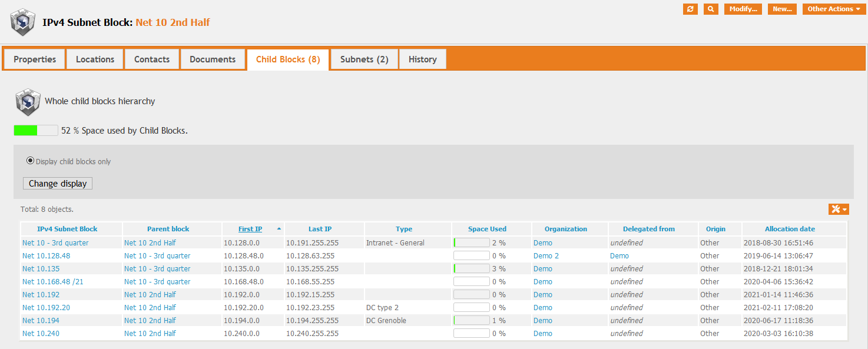Viewport: 868px width, 349px height.
Task: Select Display child blocks only radio
Action: [30, 161]
